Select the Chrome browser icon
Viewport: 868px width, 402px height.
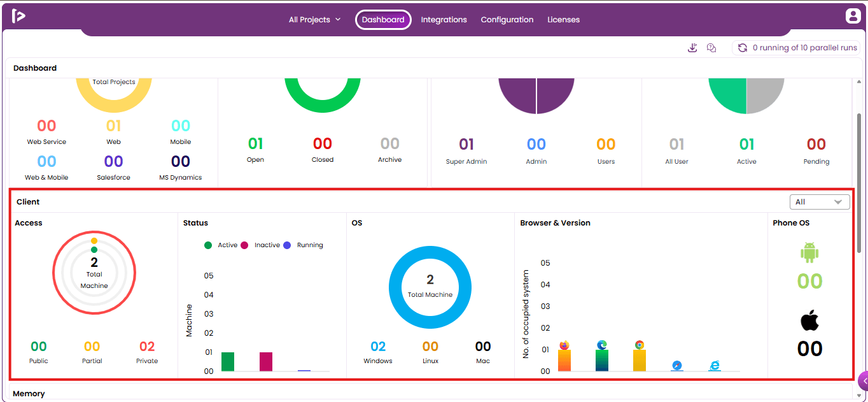(x=640, y=345)
